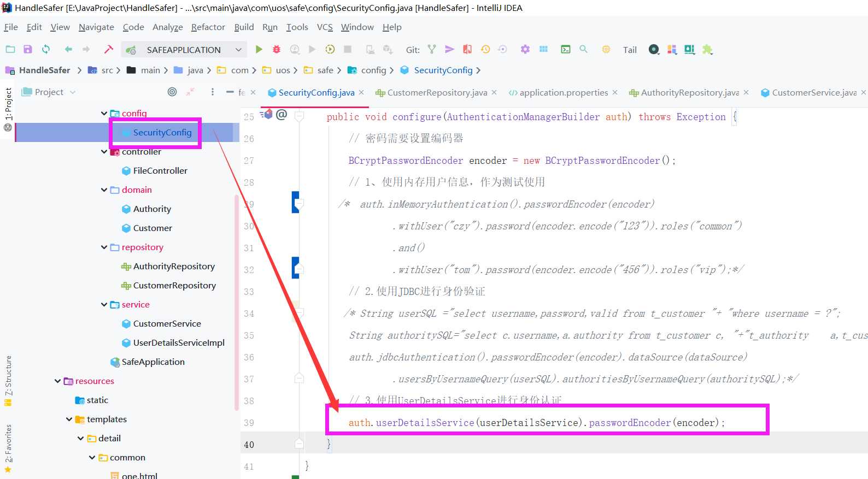
Task: Click the Synchronize refresh icon
Action: 46,49
